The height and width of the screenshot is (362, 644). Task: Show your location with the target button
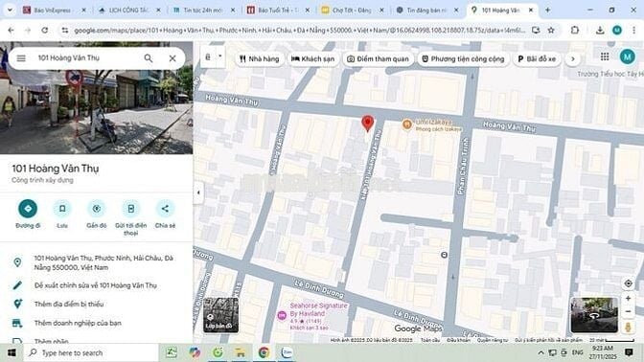tap(628, 283)
